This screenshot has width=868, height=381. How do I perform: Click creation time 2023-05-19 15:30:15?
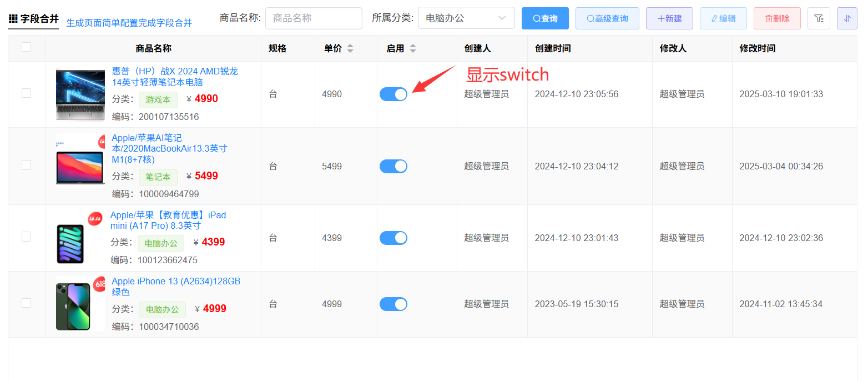pos(577,304)
